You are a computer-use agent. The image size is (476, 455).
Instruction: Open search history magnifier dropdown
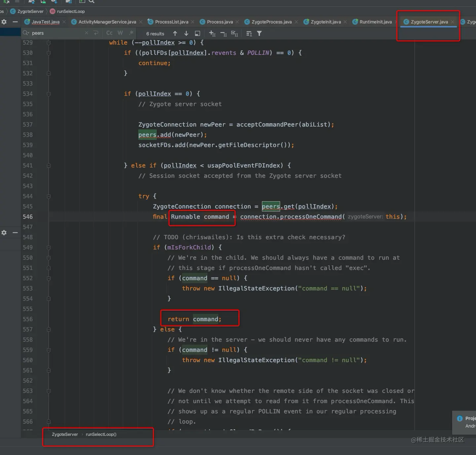26,33
